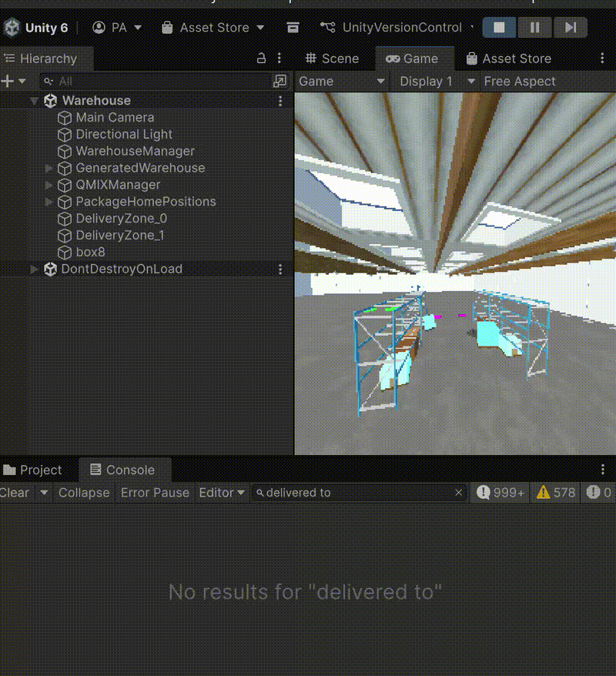Click the Step frame button

[570, 28]
